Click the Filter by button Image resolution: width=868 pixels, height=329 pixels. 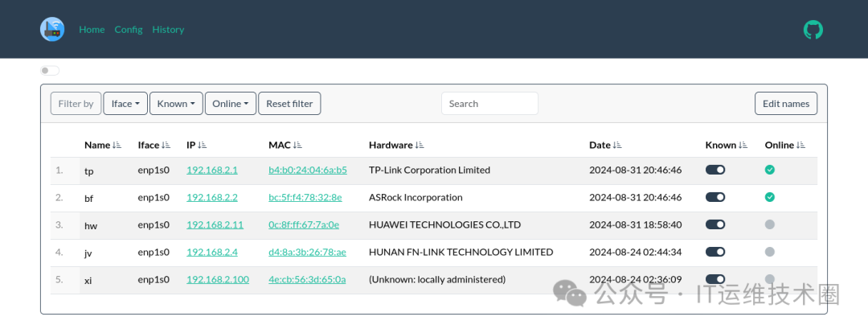[x=76, y=104]
